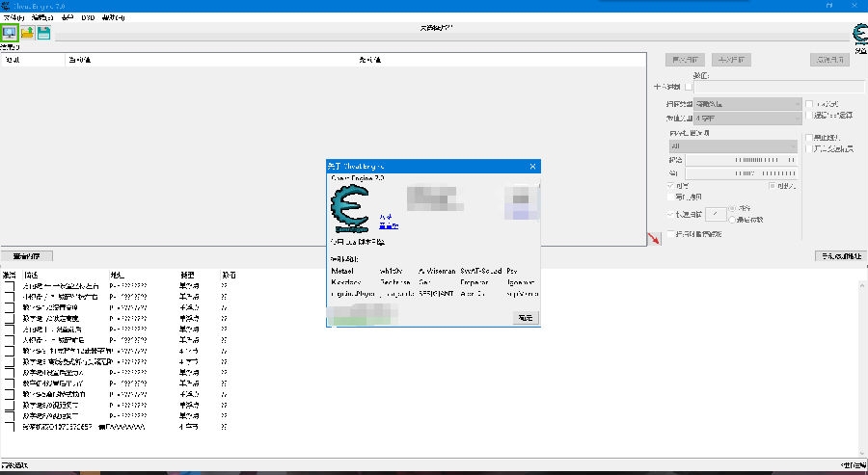Expand the memory scan region dropdown showing All
This screenshot has width=868, height=475.
734,146
